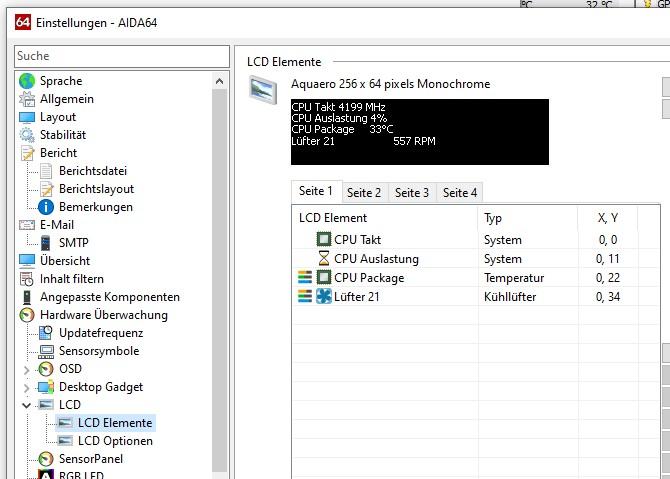Click the CPU Package chip icon
Image resolution: width=670 pixels, height=479 pixels.
tap(324, 277)
